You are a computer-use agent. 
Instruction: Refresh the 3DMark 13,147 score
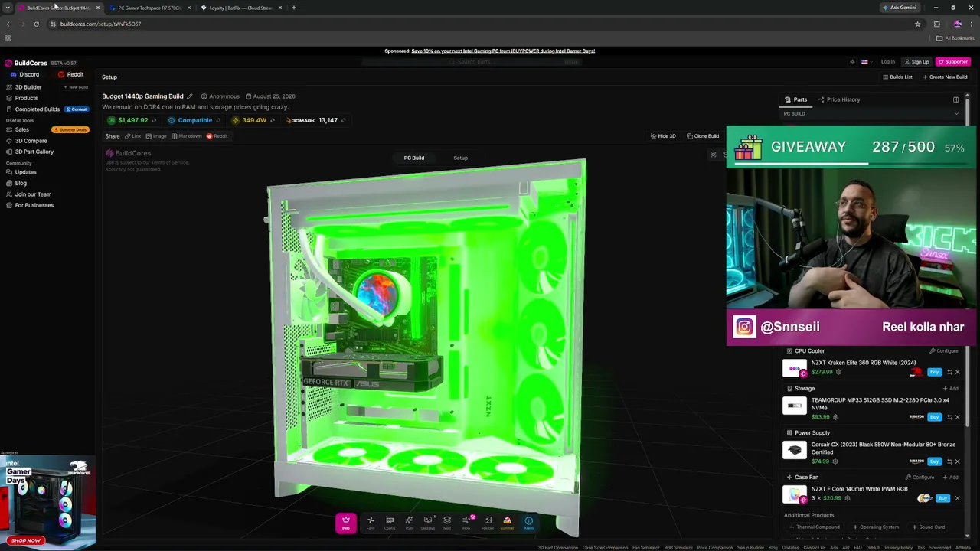(x=343, y=120)
